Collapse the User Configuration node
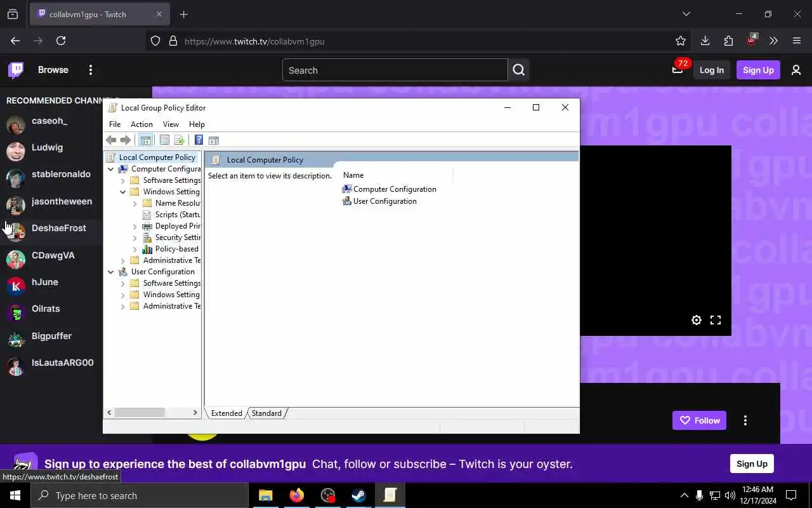The image size is (812, 508). [x=111, y=272]
